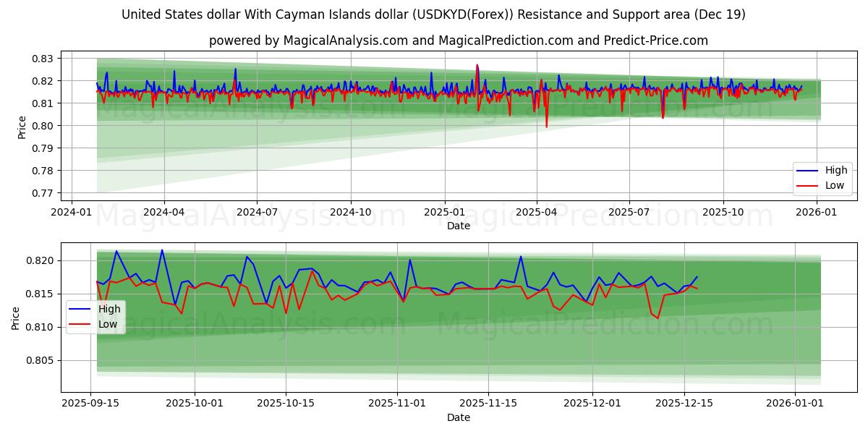The width and height of the screenshot is (868, 434).
Task: Select the Date axis label of the top chart
Action: point(459,226)
